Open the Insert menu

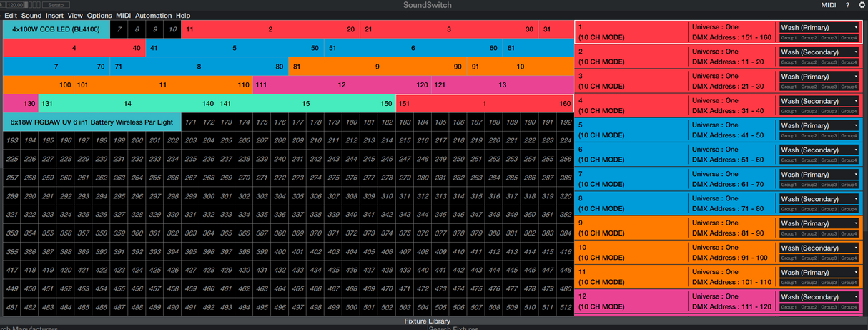coord(54,15)
